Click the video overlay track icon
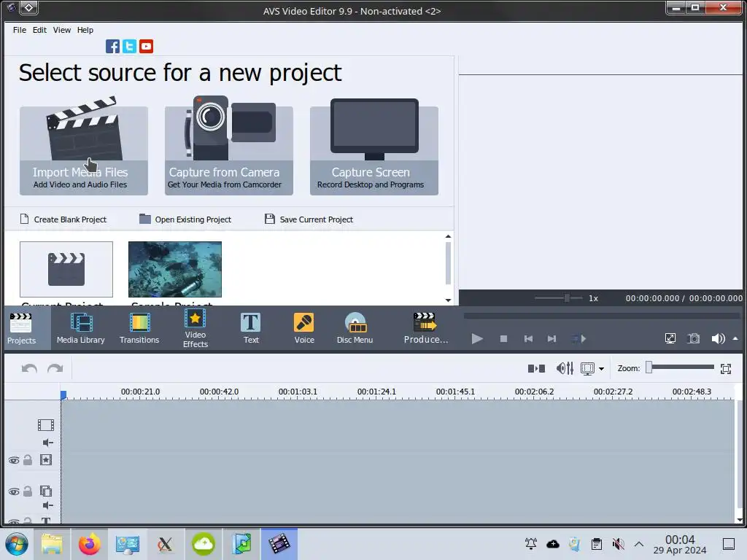 [46, 491]
